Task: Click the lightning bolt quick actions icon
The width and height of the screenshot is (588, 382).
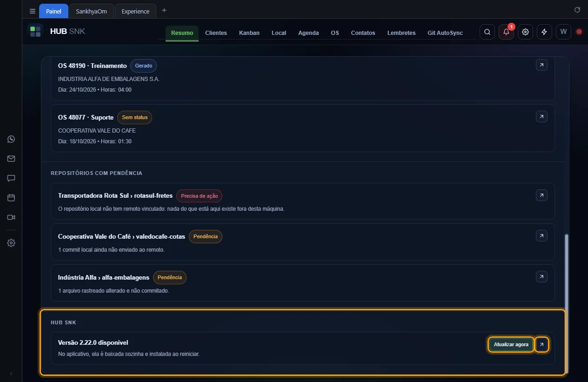Action: pos(545,32)
